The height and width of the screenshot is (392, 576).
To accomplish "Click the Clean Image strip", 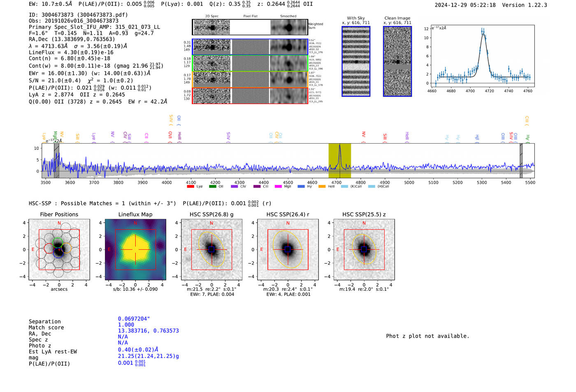I will click(397, 61).
